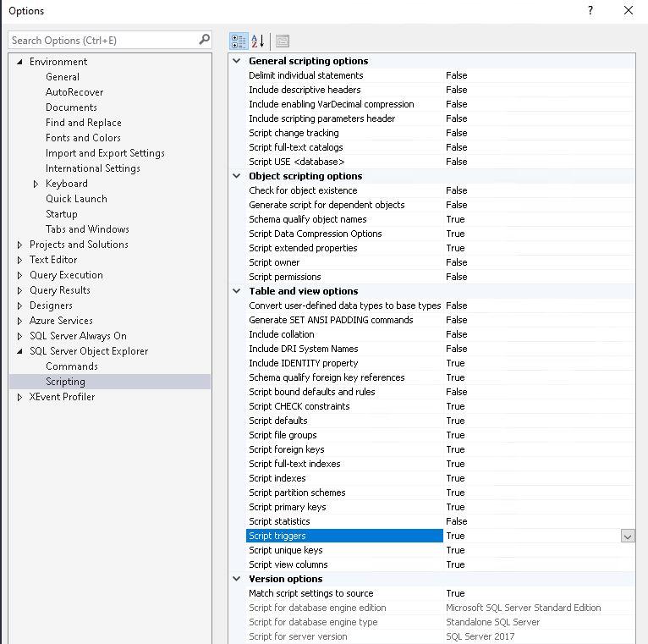Collapse the Table and view options section
Image resolution: width=648 pixels, height=644 pixels.
coord(237,291)
